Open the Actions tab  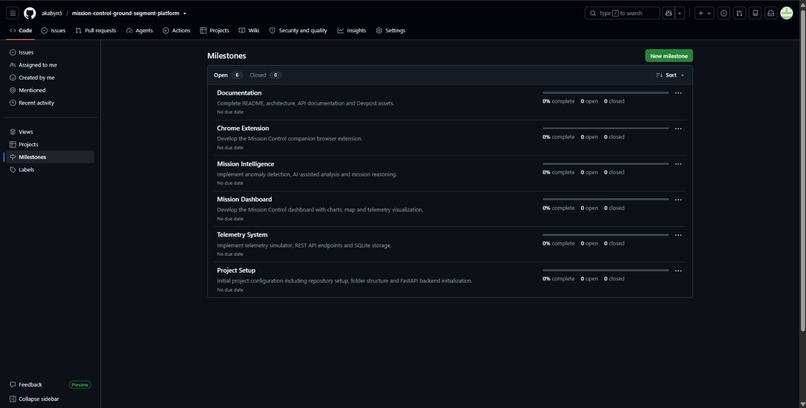click(x=176, y=31)
